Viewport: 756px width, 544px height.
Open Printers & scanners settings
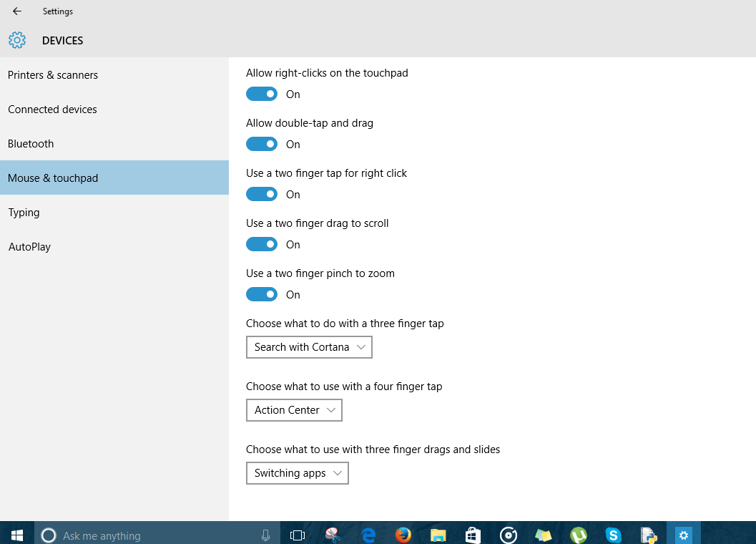tap(53, 74)
